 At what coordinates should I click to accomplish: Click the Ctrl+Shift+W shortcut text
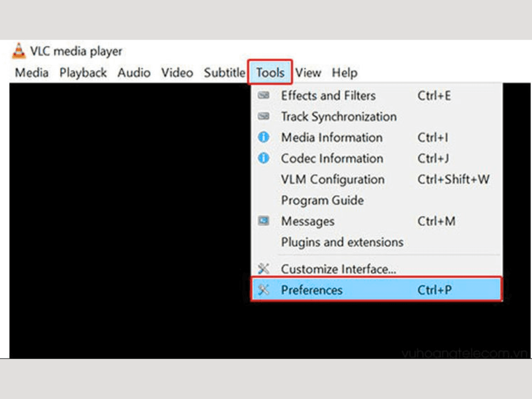(454, 179)
